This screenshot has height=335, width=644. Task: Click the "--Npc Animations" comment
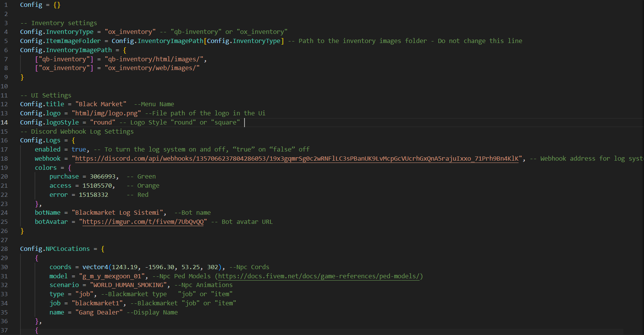point(203,285)
